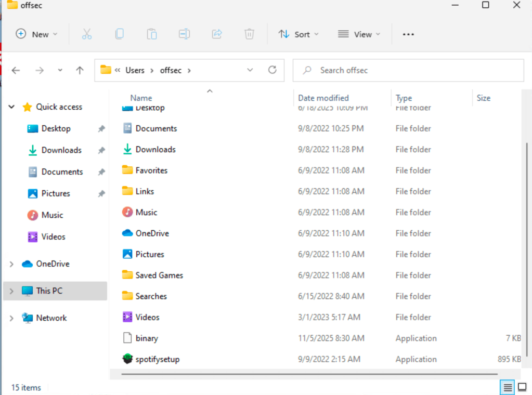Click the Cut scissors icon in toolbar
Screen dimensions: 532x395
point(87,34)
